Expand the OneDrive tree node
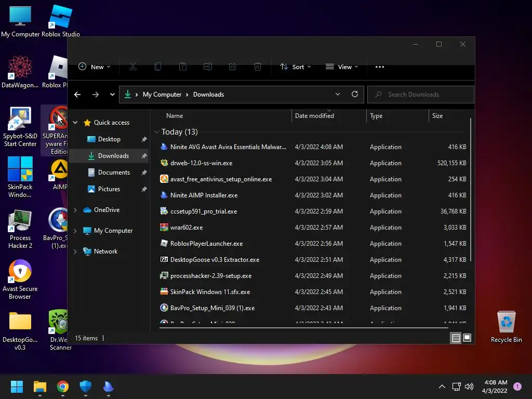Image resolution: width=532 pixels, height=399 pixels. (75, 210)
